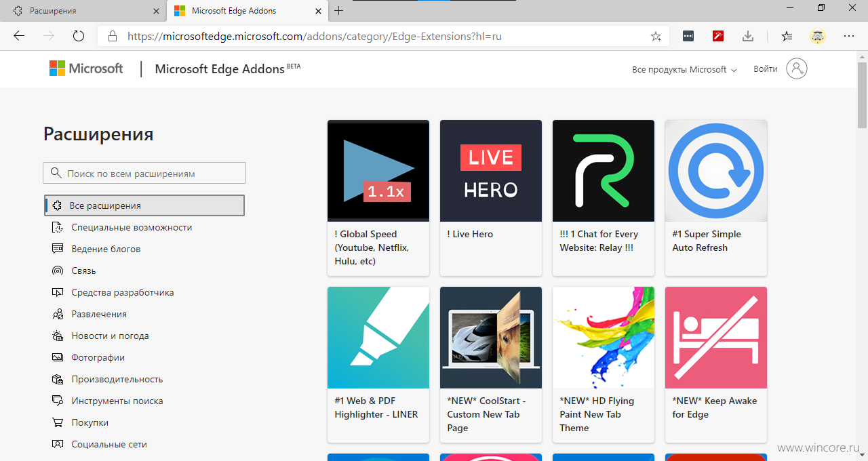Select the Специальные возможности category
This screenshot has height=461, width=868.
pos(132,227)
